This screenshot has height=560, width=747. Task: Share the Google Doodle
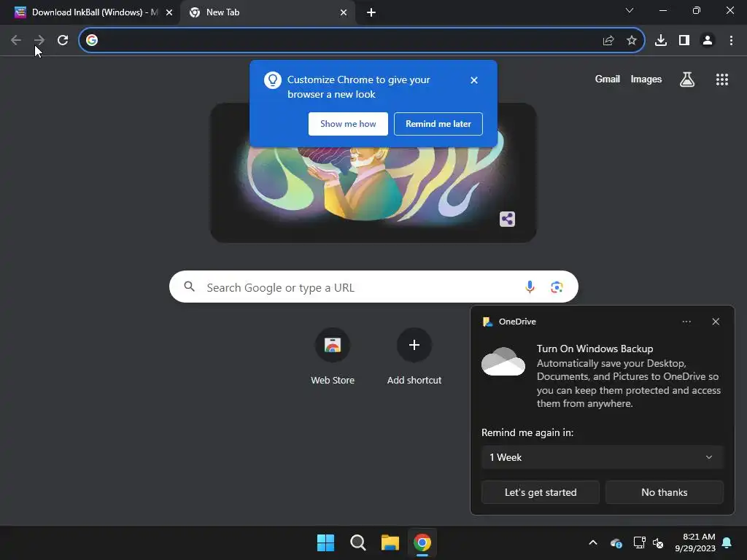[508, 219]
